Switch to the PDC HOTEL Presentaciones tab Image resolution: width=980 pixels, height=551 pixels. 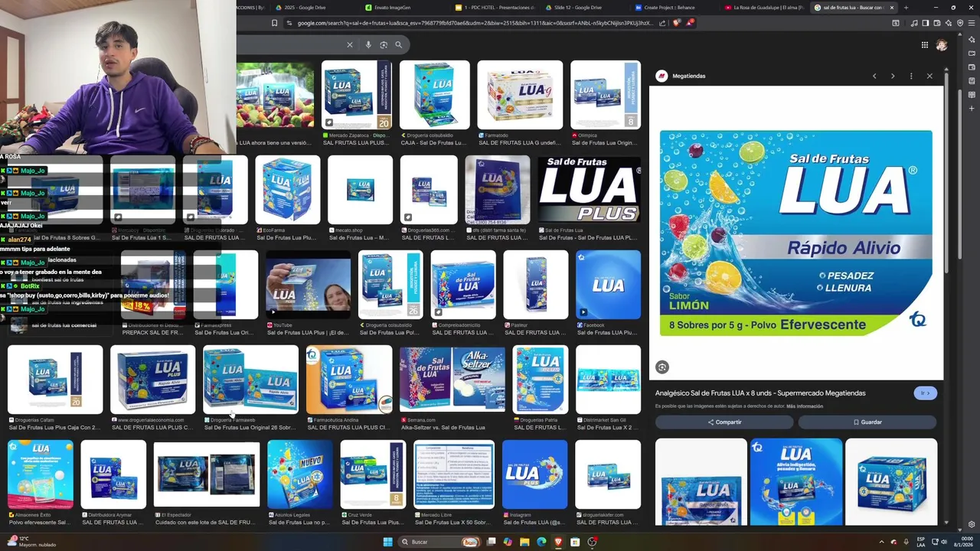494,8
